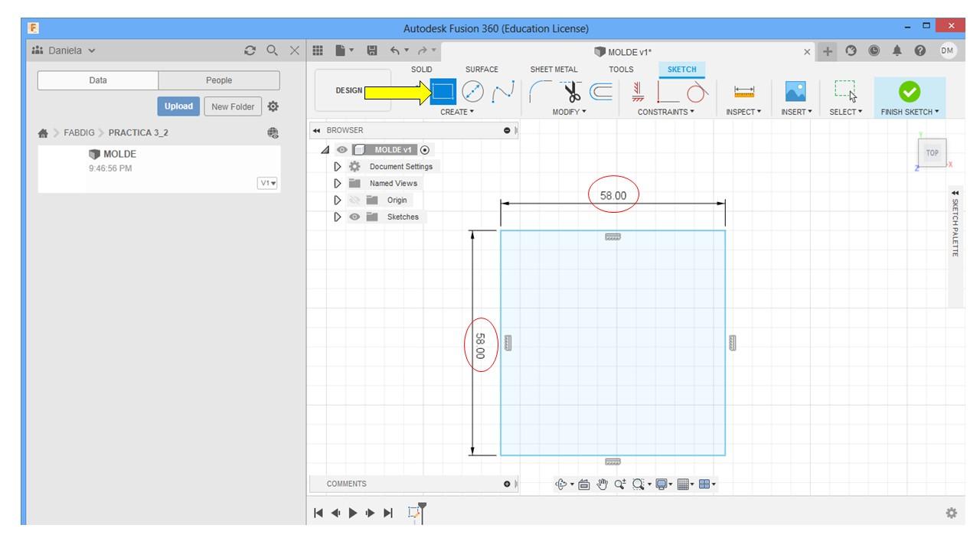Open the Measure inspect tool
Viewport: 980px width, 551px height.
pos(743,93)
